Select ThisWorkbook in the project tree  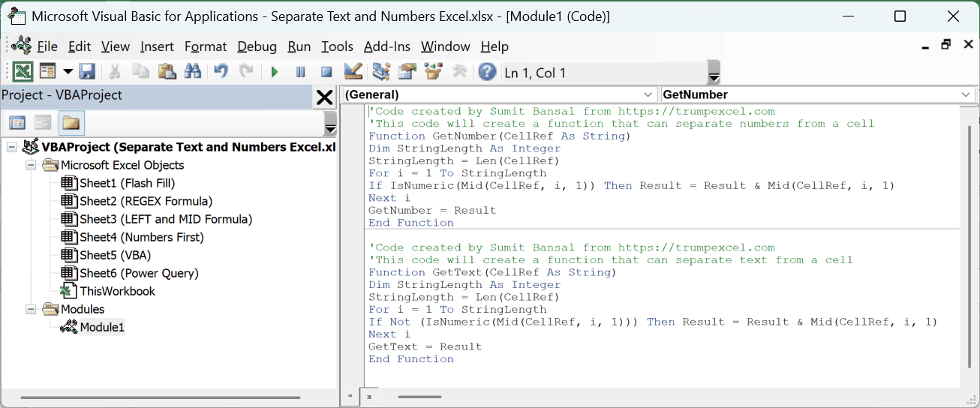(x=117, y=291)
